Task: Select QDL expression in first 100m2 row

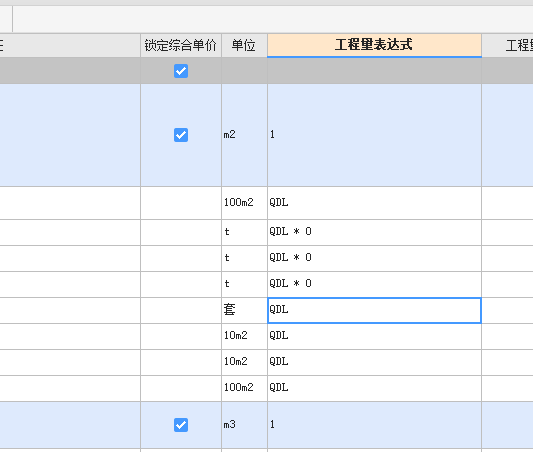Action: click(374, 203)
